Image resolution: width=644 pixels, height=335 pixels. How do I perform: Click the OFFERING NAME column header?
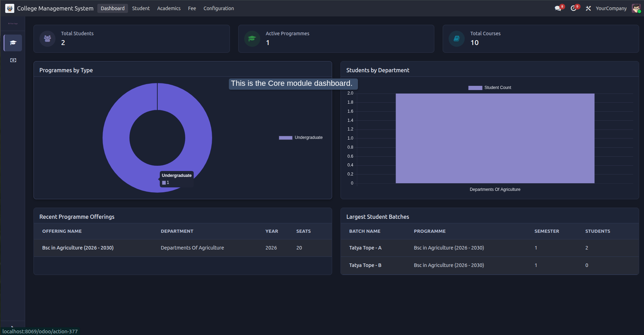(x=62, y=231)
